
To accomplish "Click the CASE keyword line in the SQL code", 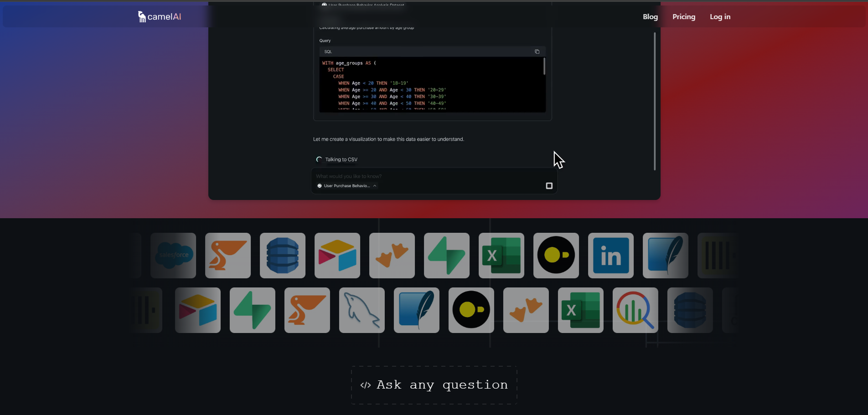I will pos(338,77).
